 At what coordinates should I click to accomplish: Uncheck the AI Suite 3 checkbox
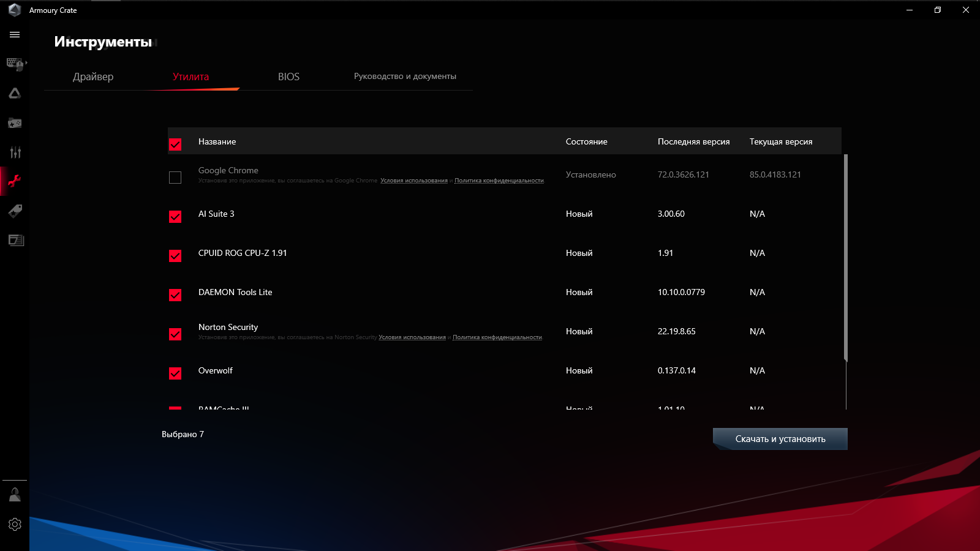click(x=175, y=216)
